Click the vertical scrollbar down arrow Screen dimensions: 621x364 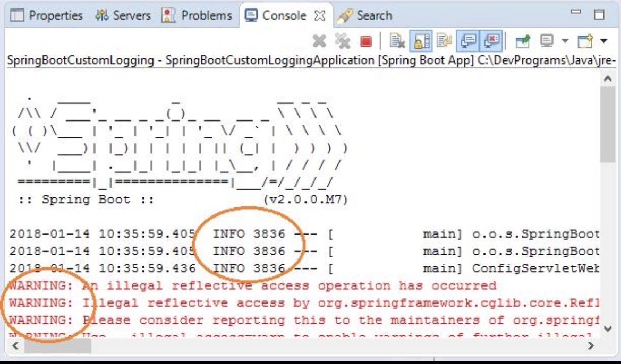point(608,328)
